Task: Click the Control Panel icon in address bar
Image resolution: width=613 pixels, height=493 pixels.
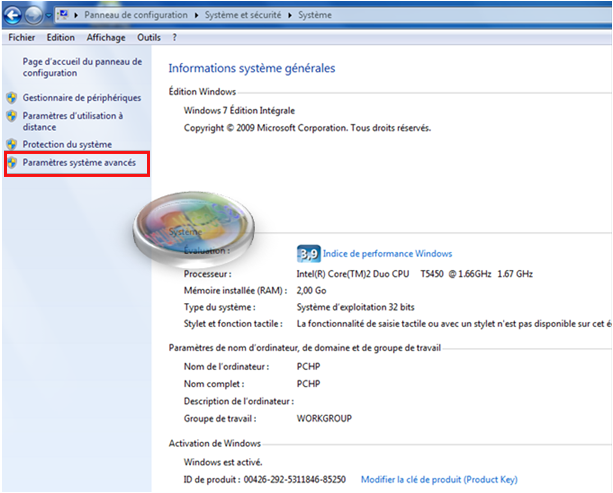Action: [63, 15]
